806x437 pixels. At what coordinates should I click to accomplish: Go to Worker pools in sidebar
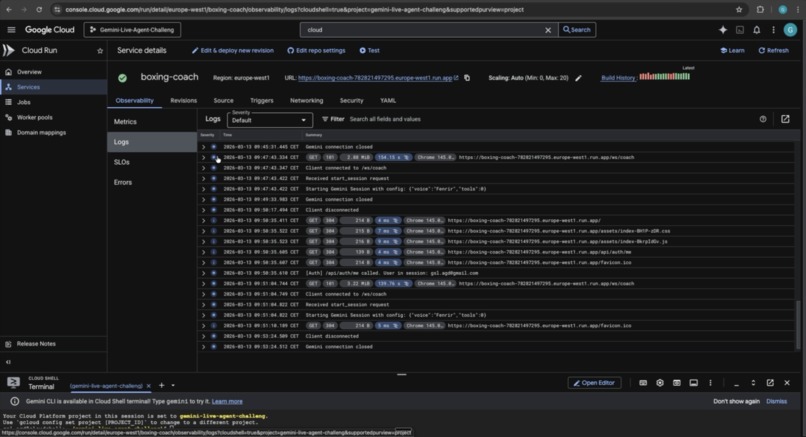53,117
